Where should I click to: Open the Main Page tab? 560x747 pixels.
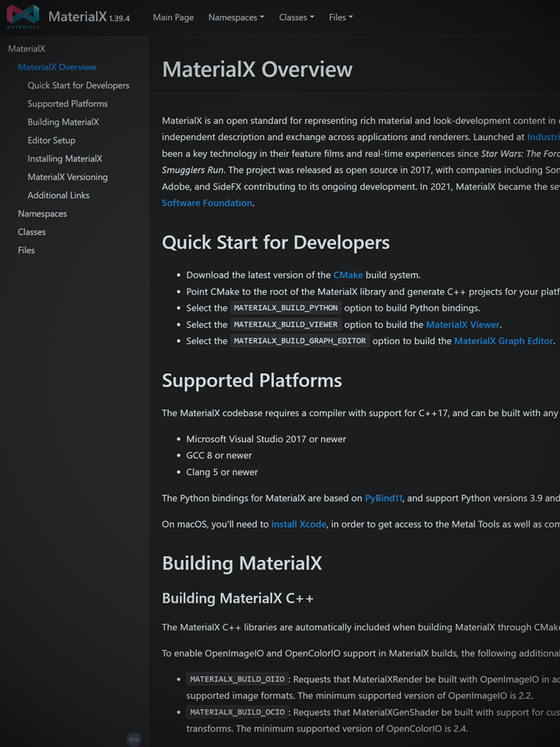pos(173,17)
